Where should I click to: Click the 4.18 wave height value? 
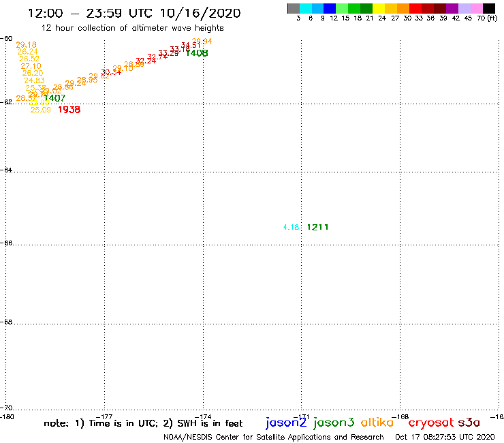click(291, 227)
